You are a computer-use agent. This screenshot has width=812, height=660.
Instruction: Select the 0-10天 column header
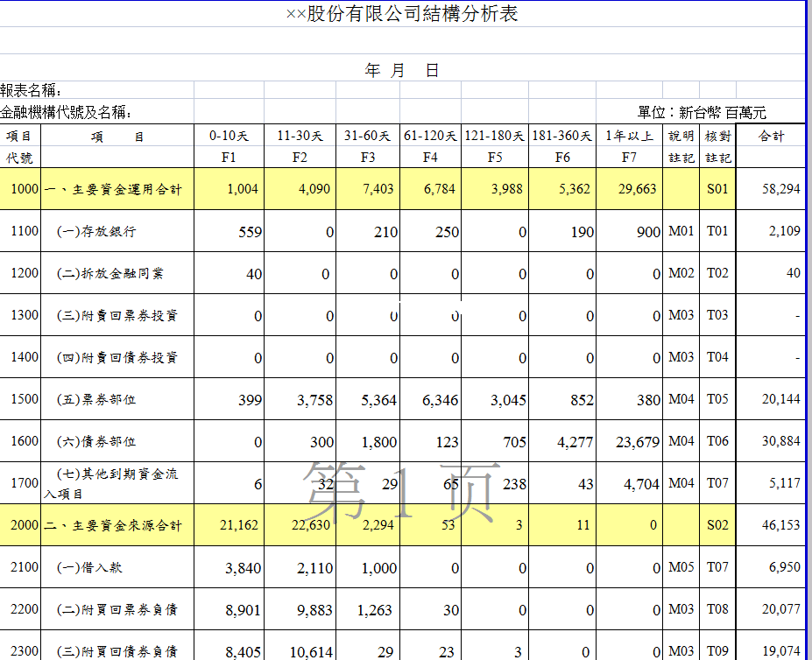tap(229, 136)
